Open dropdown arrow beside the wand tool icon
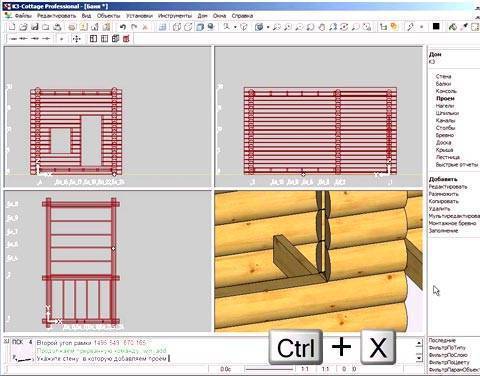 (421, 27)
